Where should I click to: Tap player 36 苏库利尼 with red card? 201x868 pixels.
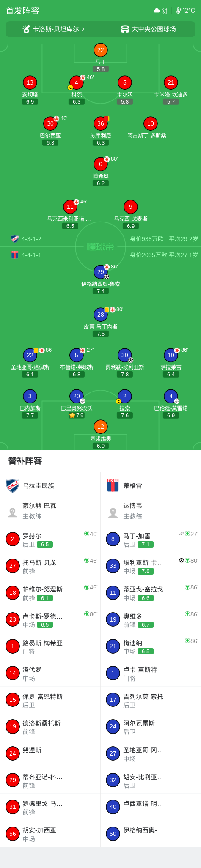[x=100, y=123]
